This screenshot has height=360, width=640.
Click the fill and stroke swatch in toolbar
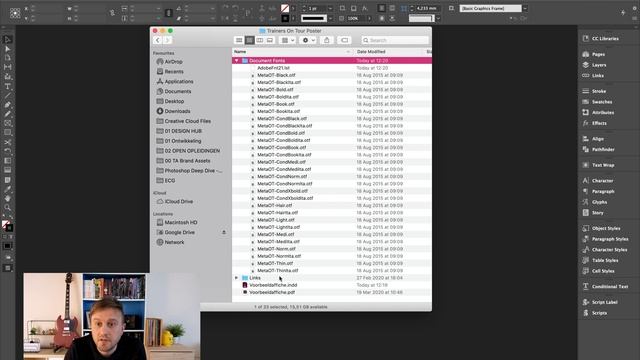click(x=7, y=226)
